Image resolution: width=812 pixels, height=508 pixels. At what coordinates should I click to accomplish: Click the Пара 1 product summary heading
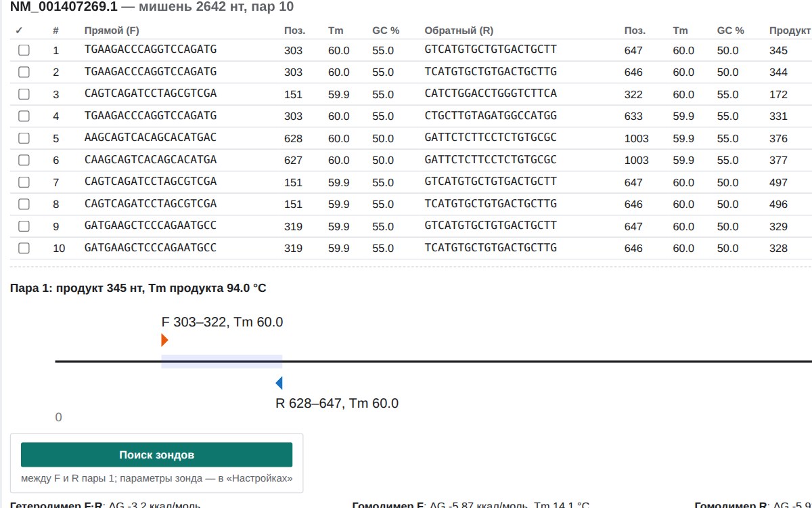(x=138, y=289)
